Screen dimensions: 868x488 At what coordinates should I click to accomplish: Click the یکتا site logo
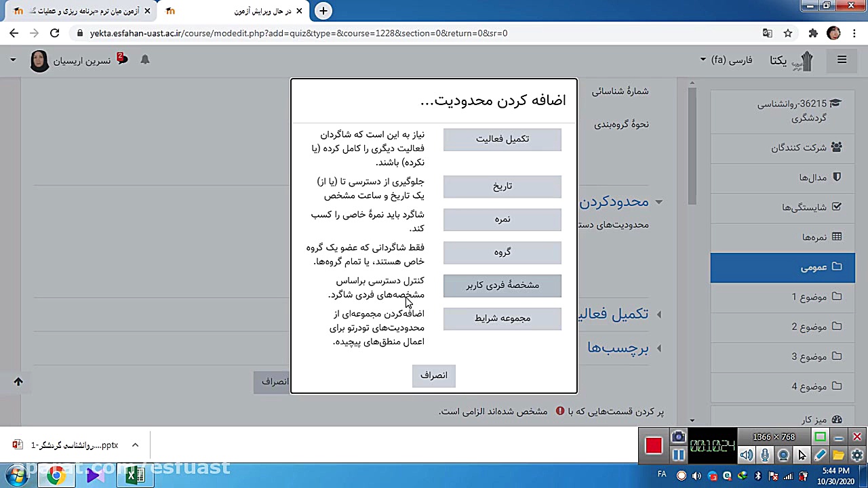click(x=791, y=60)
